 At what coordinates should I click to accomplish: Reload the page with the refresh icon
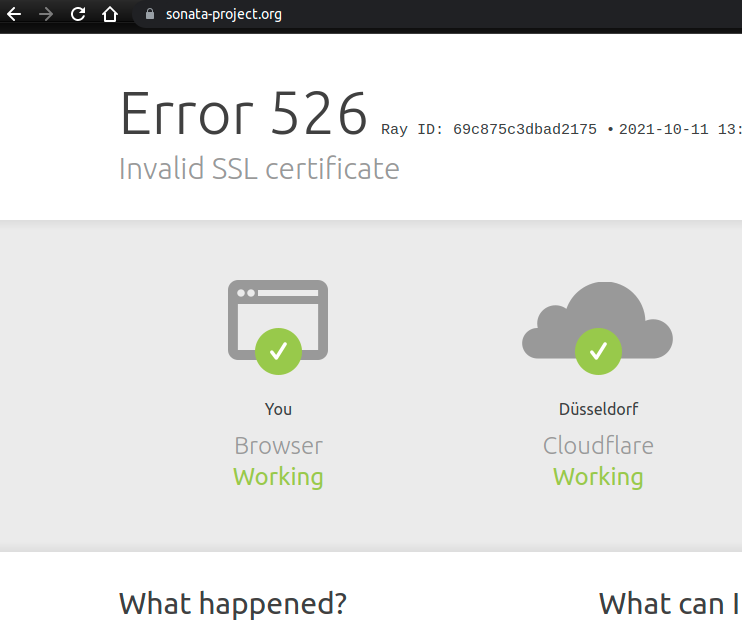pos(78,14)
